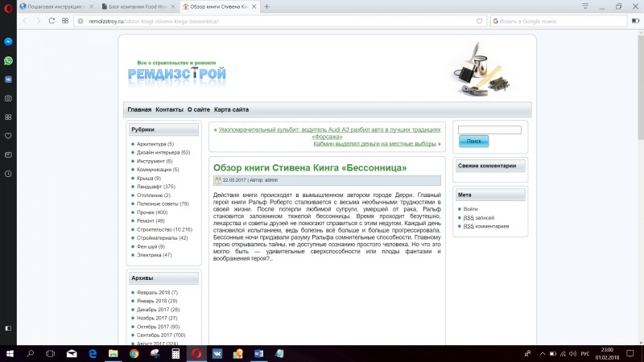Close the Обзор книги Стивена Кинга tab
The image size is (644, 362).
[x=254, y=6]
